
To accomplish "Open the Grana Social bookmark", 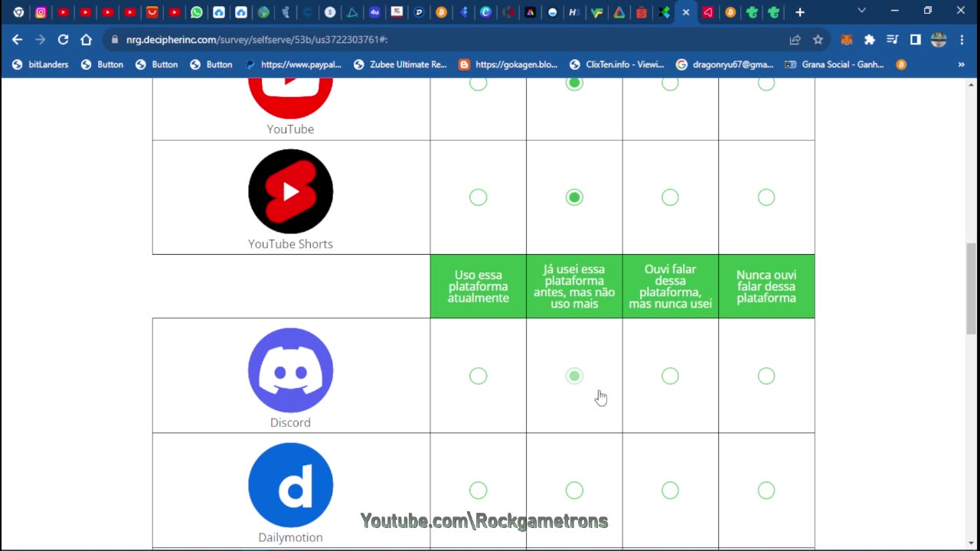I will (x=835, y=65).
